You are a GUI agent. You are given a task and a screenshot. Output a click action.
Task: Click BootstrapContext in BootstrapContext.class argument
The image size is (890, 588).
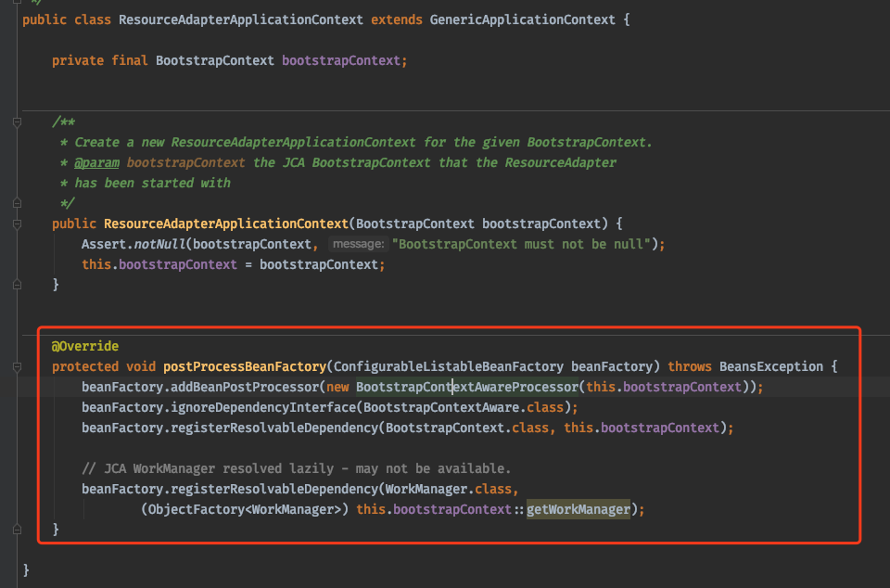pyautogui.click(x=445, y=428)
